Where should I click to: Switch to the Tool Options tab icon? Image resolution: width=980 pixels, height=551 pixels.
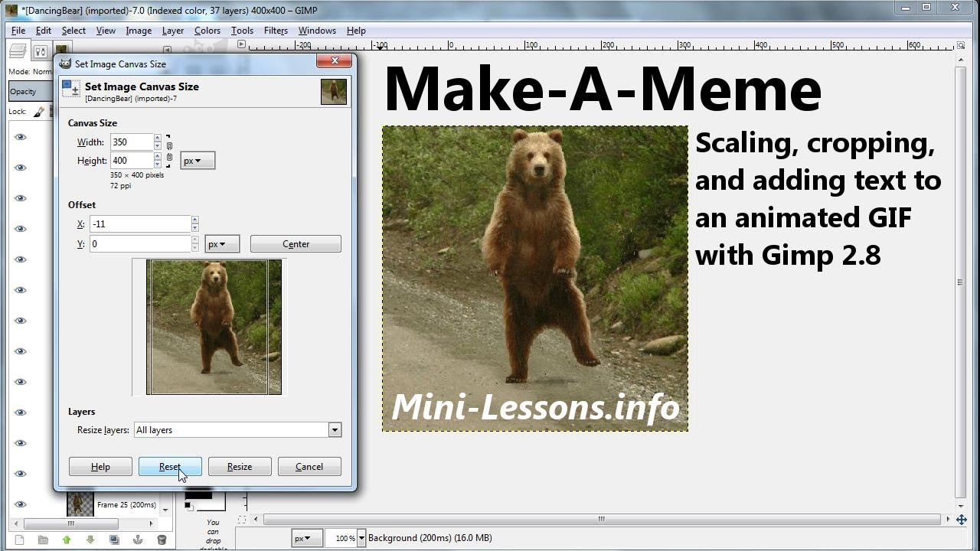click(x=40, y=51)
